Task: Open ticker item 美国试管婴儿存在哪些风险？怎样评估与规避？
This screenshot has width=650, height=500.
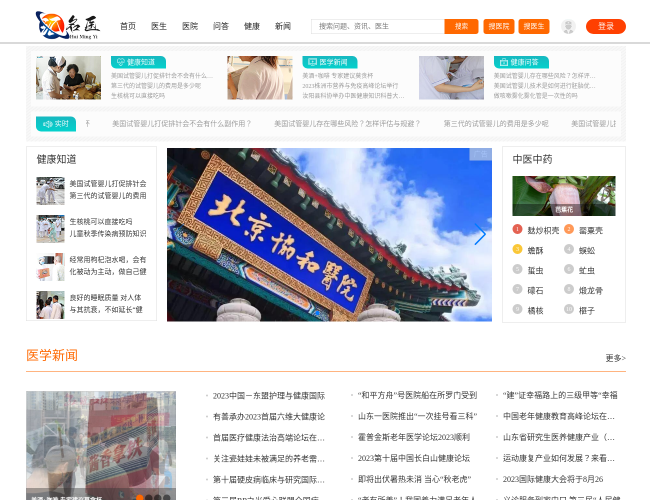Action: 347,124
